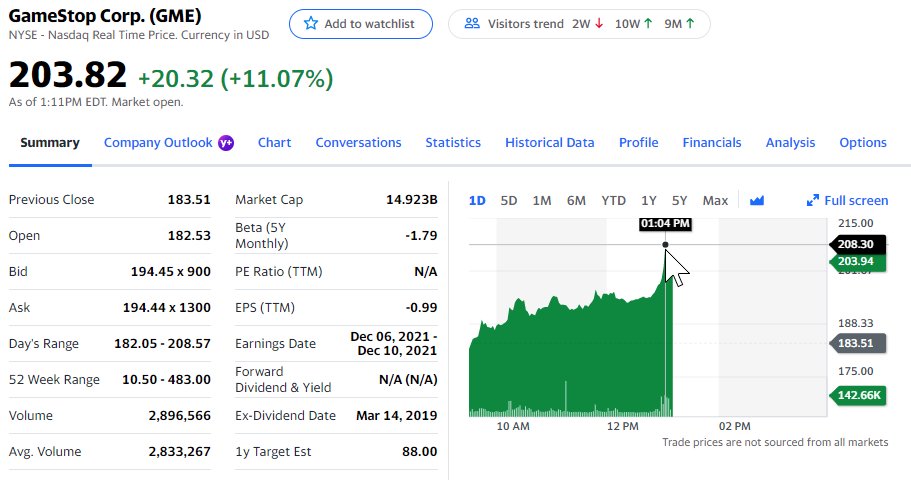Select the 6M chart range
911x480 pixels.
(x=576, y=200)
